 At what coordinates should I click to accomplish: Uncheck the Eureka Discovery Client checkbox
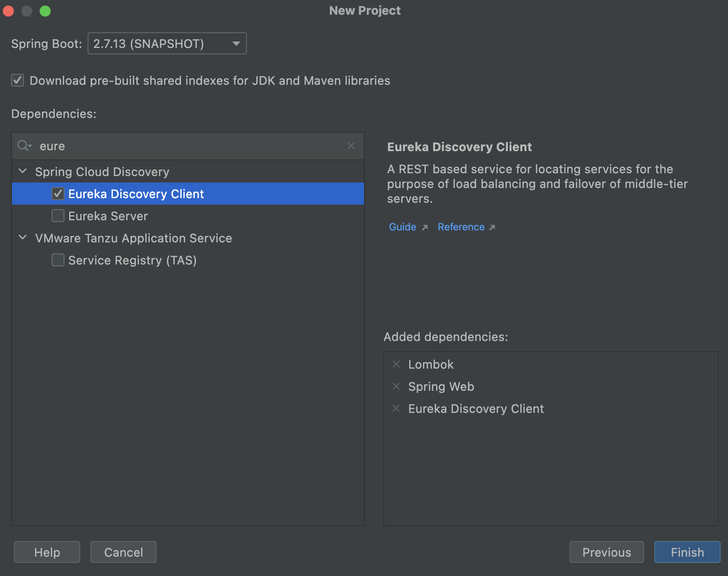(x=58, y=194)
